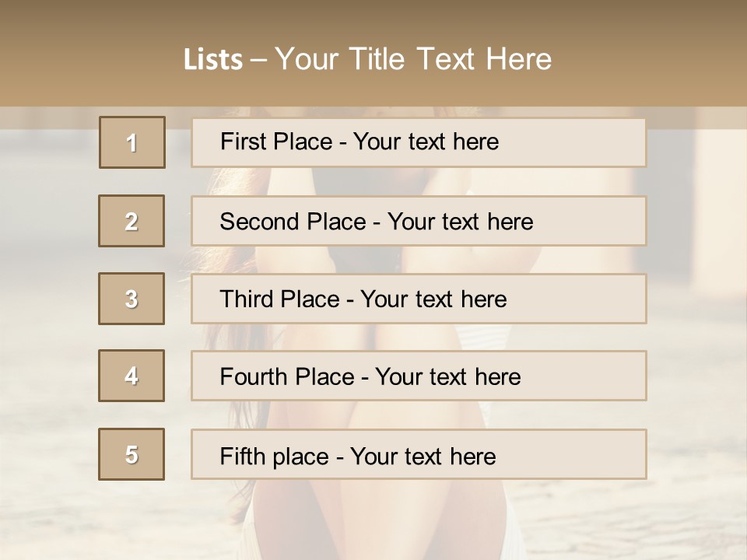Viewport: 747px width, 560px height.
Task: Click 'Your text here' in Third Place box
Action: tap(433, 299)
